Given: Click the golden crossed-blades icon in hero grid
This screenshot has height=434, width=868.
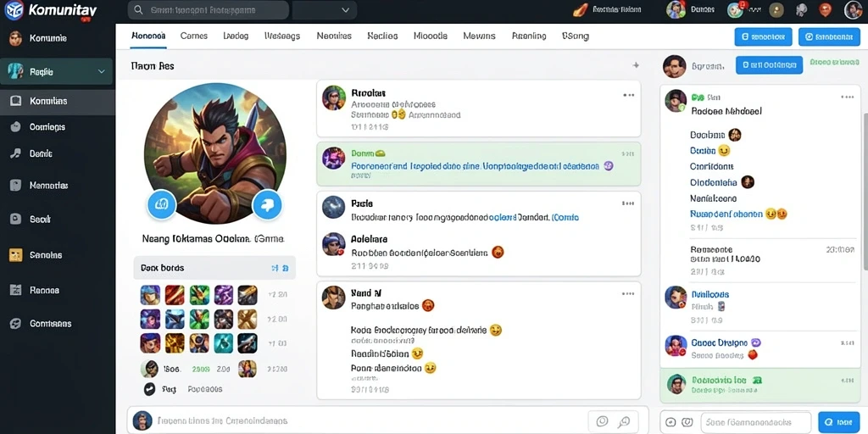Looking at the screenshot, I should 248,319.
